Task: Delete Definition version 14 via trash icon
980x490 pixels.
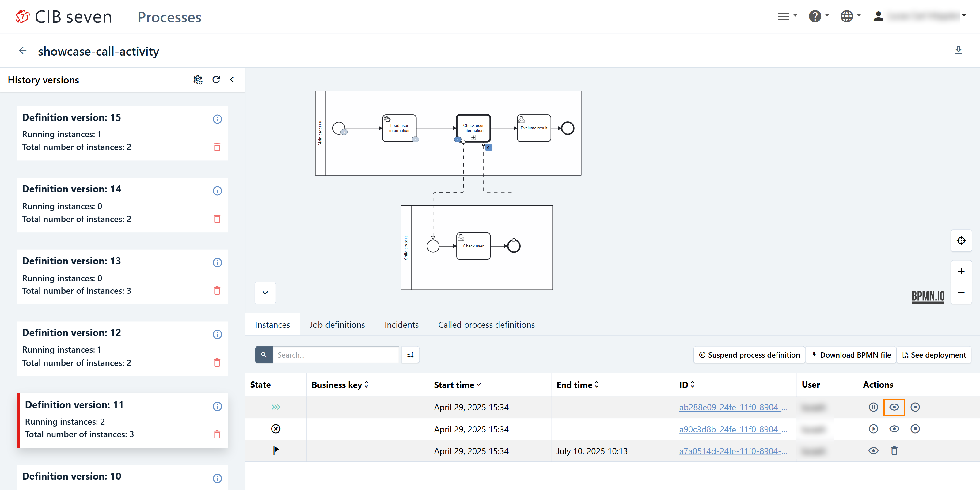Action: (x=217, y=219)
